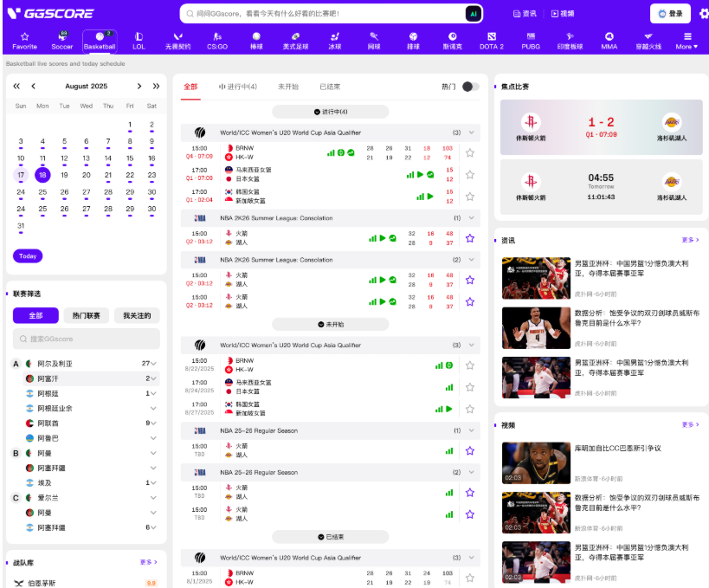Go to previous month arrow in calendar
Image resolution: width=709 pixels, height=588 pixels.
34,86
